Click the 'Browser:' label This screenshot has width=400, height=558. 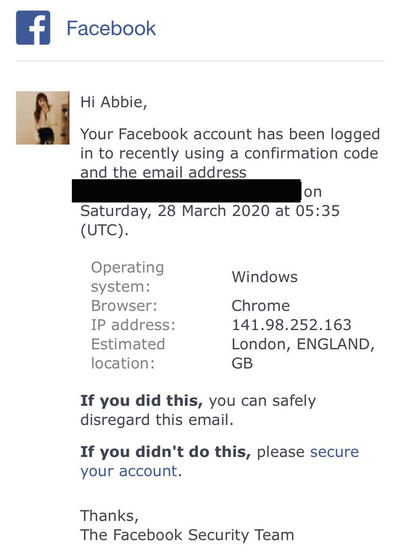coord(124,306)
